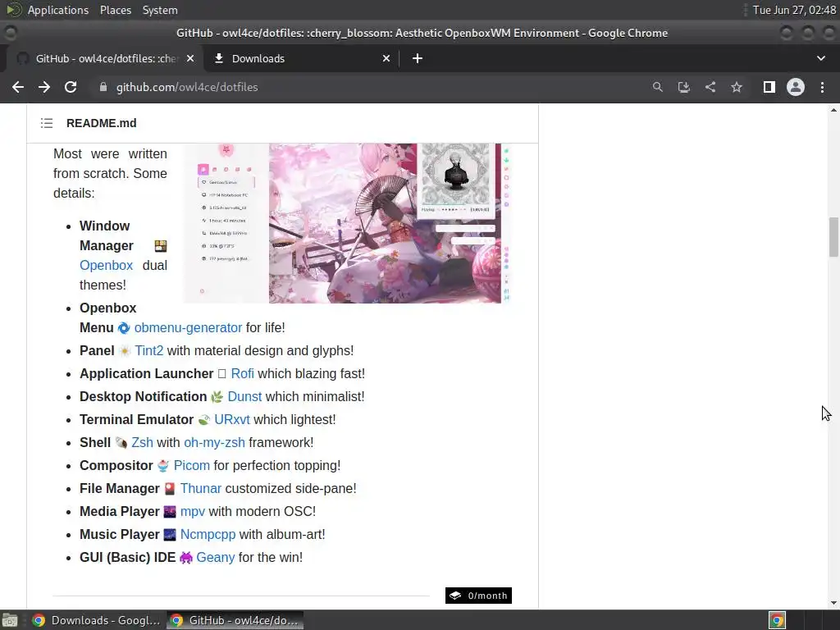
Task: Click the Applications menu logo icon
Action: click(x=14, y=10)
